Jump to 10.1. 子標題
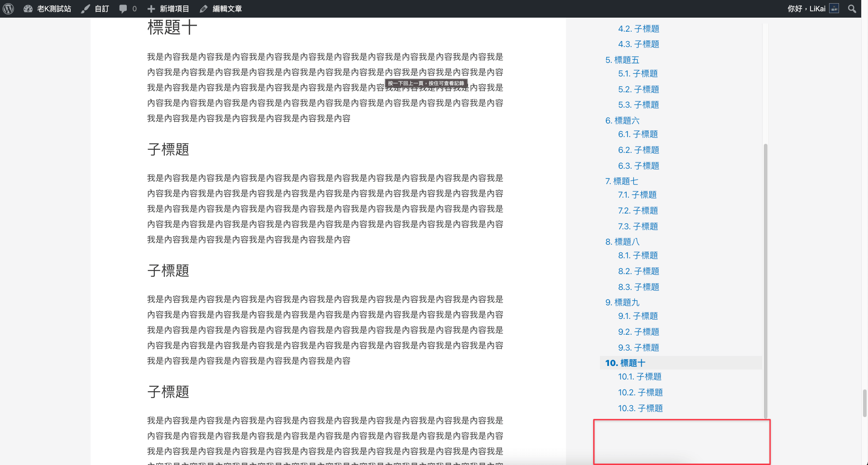 tap(639, 376)
